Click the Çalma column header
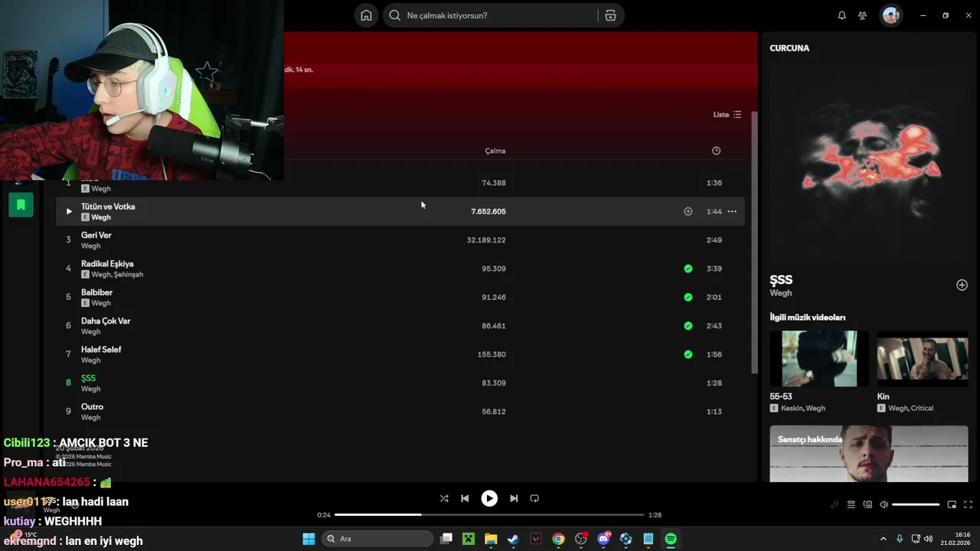980x551 pixels. pos(495,151)
